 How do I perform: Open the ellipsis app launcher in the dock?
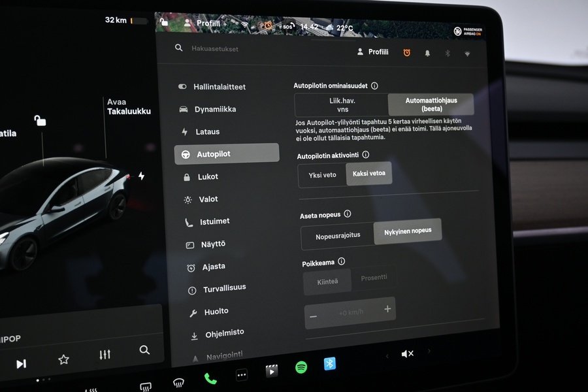click(242, 374)
